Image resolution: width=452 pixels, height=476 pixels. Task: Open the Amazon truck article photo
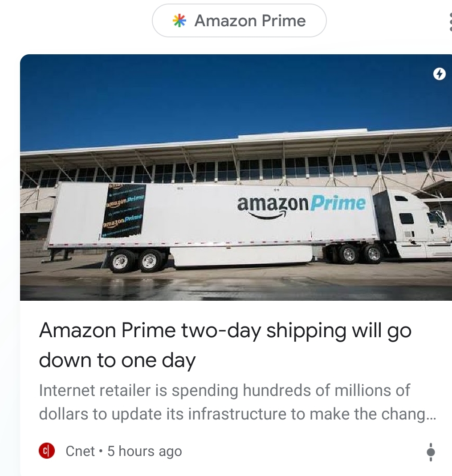(236, 177)
